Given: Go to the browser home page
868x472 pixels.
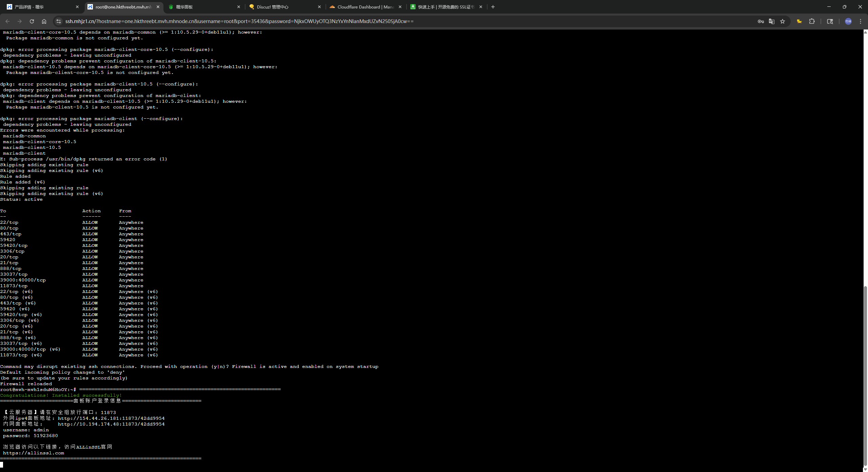Looking at the screenshot, I should 44,21.
